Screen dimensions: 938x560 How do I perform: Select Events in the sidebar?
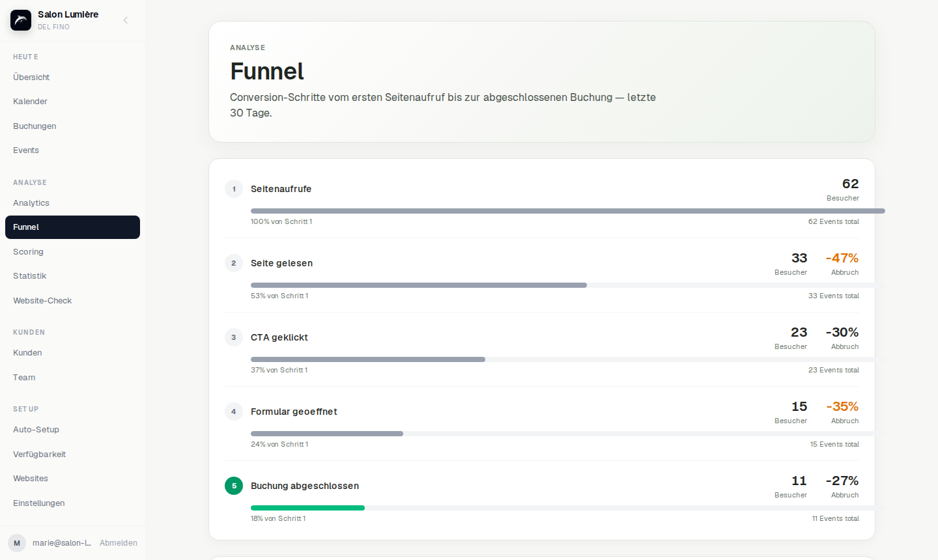click(72, 150)
